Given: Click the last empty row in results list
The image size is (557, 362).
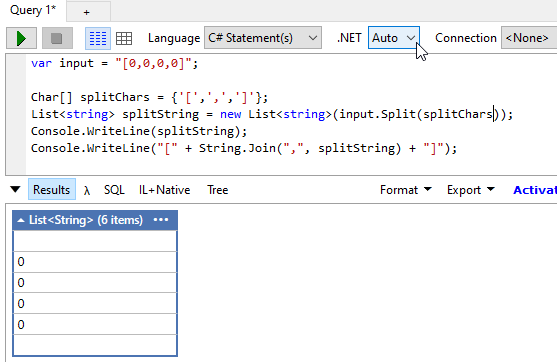Looking at the screenshot, I should click(x=95, y=345).
